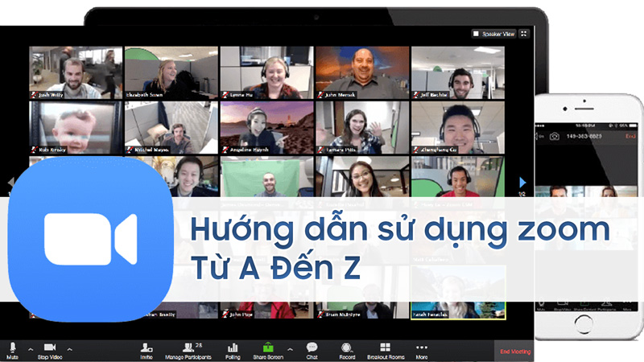This screenshot has height=362, width=644.
Task: Click the Zhenghang Gu name label
Action: click(438, 150)
